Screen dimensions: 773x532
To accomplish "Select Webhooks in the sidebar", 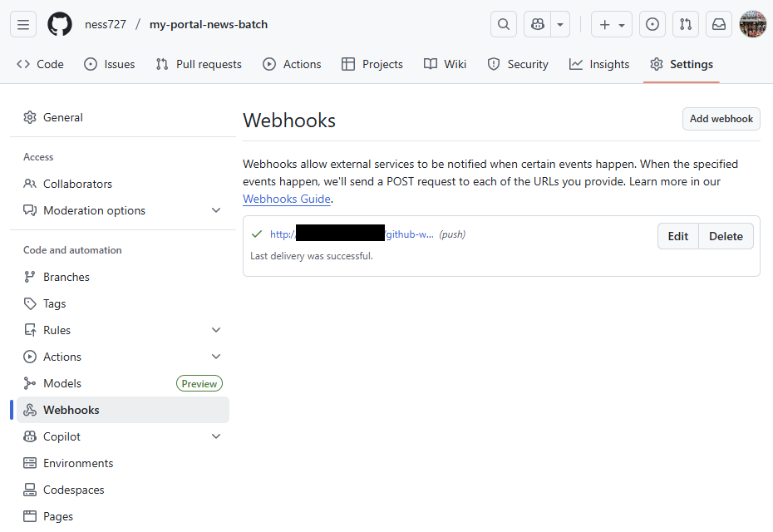I will click(123, 410).
